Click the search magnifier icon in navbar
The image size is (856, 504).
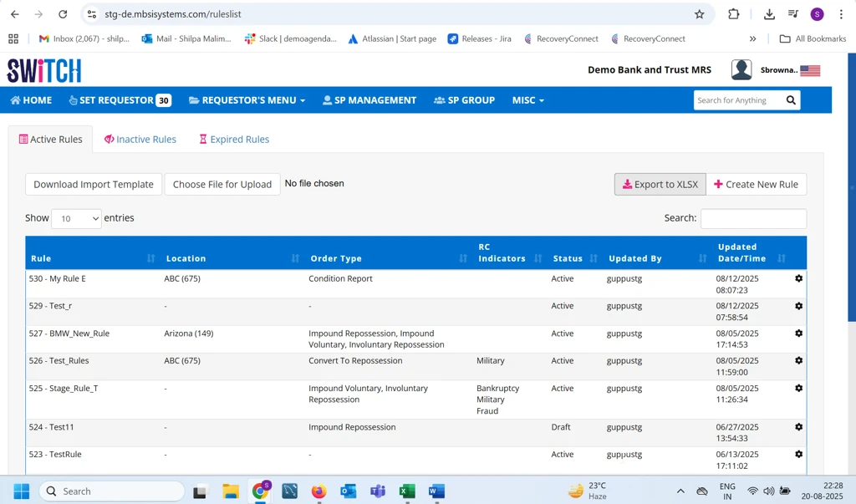(x=791, y=100)
